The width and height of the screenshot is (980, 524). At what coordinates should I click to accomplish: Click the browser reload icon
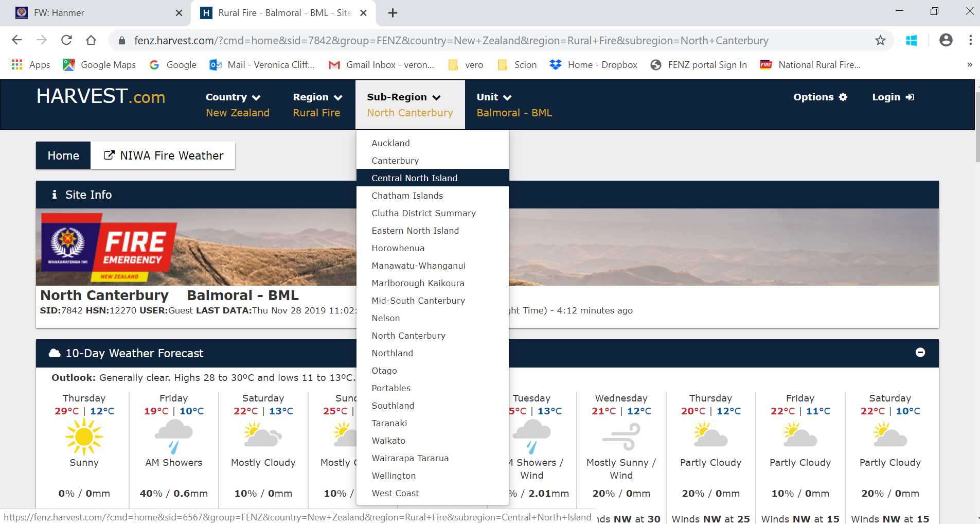click(x=66, y=40)
